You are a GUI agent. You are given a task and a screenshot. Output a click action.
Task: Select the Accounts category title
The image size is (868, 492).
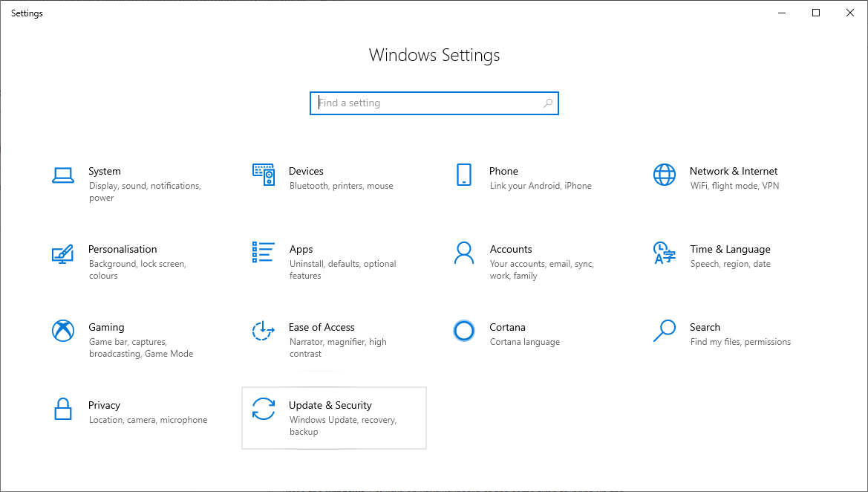(x=511, y=249)
